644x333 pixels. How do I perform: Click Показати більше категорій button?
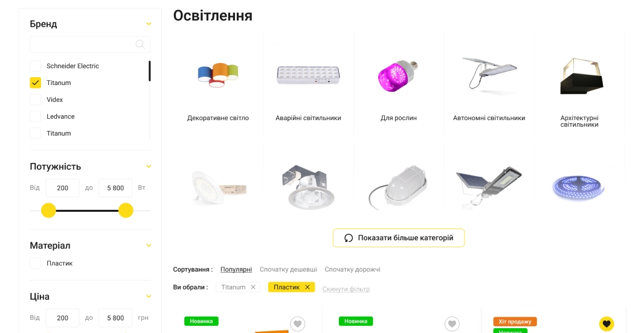[398, 238]
